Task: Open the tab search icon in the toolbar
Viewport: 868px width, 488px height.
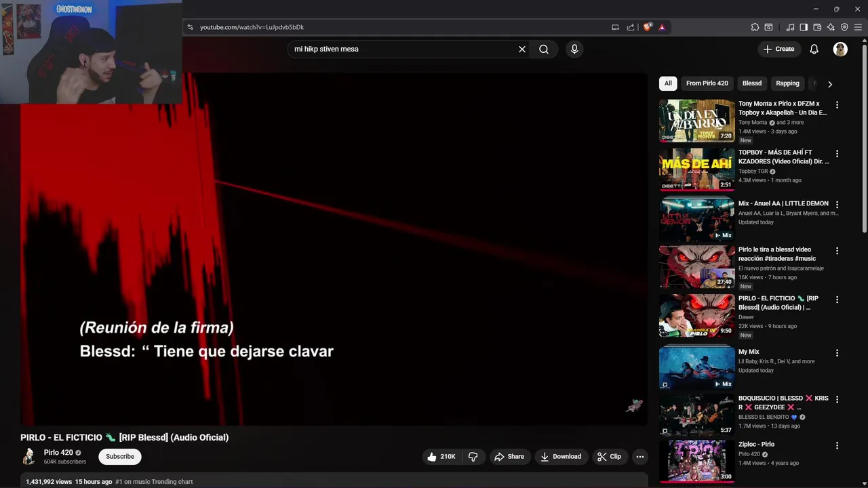Action: coord(768,27)
